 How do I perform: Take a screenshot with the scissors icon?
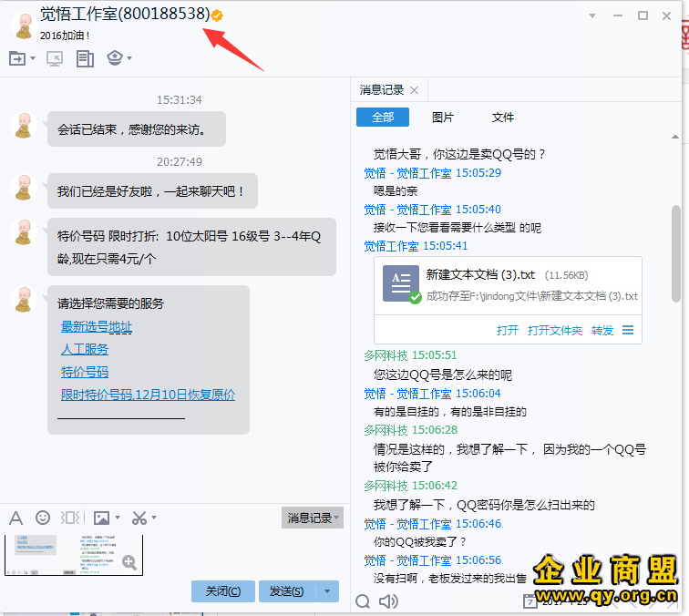pos(139,518)
